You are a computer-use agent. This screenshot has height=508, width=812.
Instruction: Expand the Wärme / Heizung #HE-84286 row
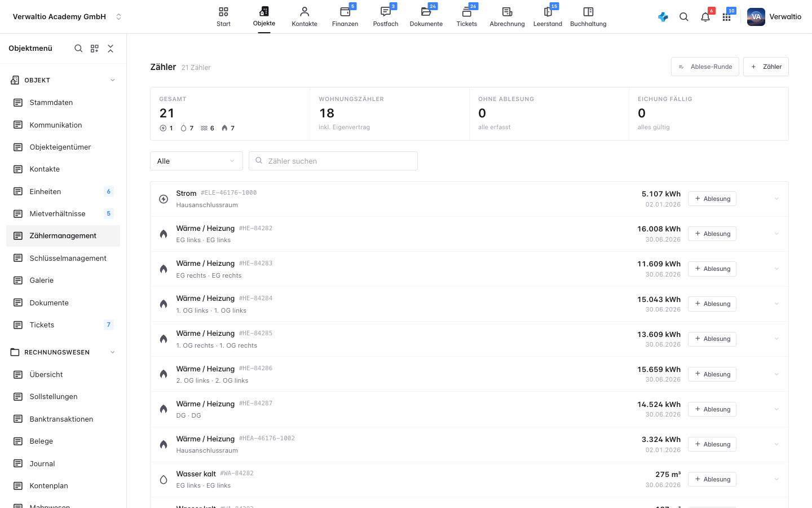coord(776,374)
